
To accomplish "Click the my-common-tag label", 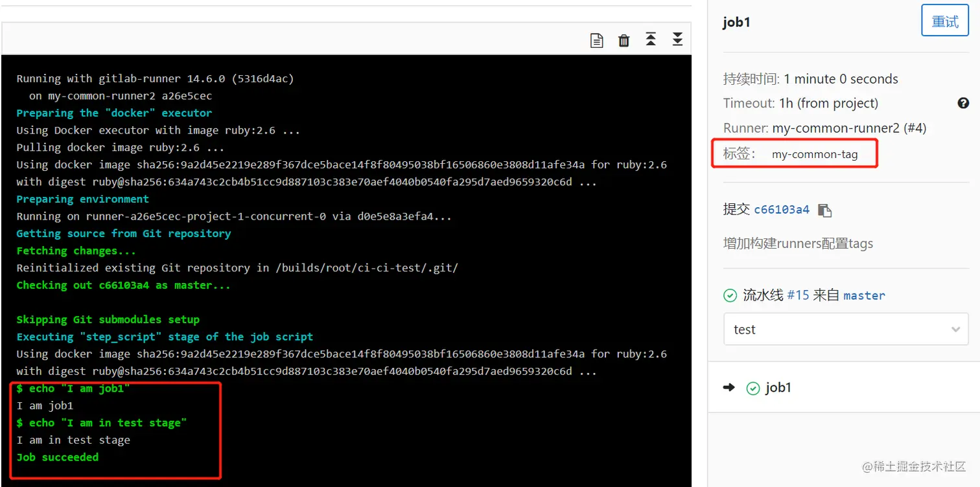I will tap(815, 154).
